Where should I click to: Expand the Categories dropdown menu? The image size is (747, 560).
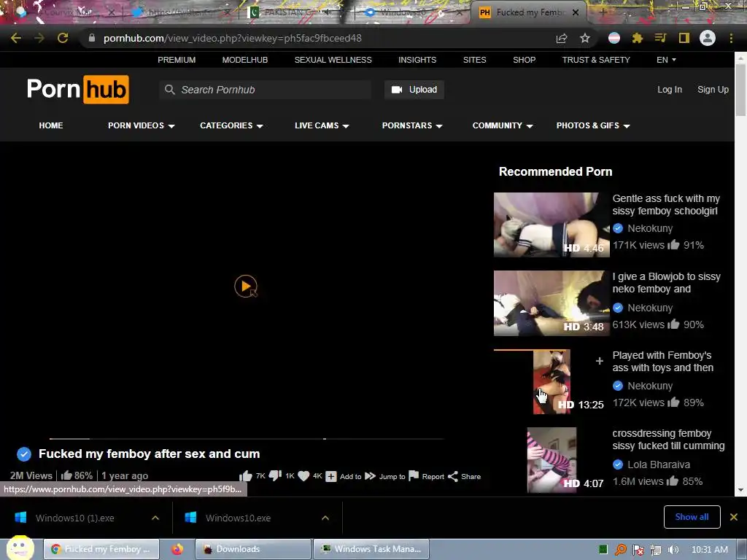pos(231,125)
